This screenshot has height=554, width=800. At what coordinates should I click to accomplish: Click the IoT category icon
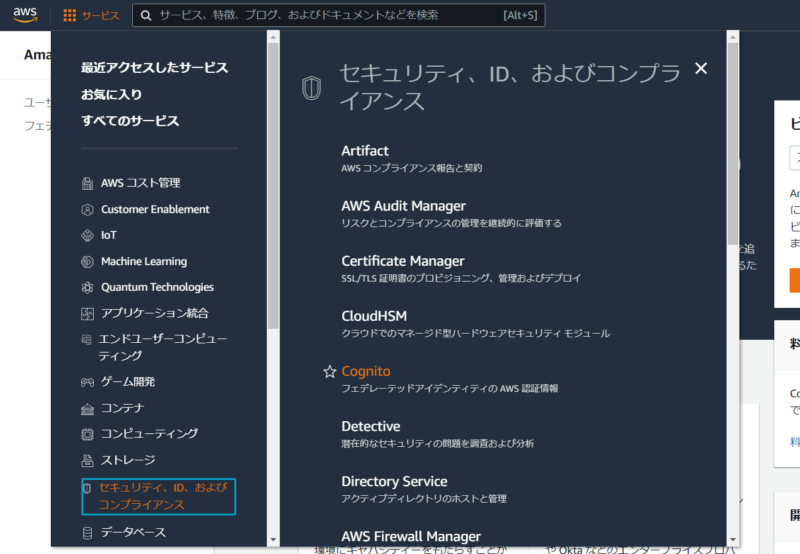pos(88,236)
